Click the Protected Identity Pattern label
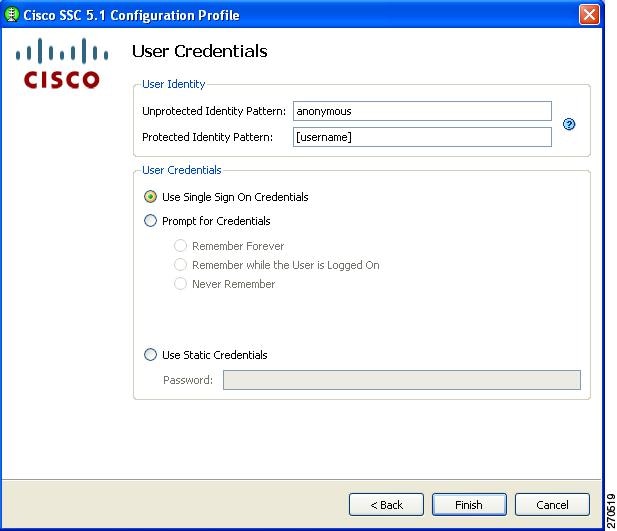This screenshot has width=617, height=531. (x=207, y=137)
